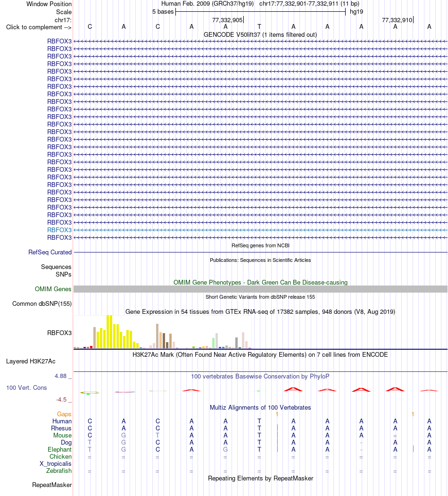Viewport: 448px width, 496px height.
Task: Click the T base in Human row
Action: click(x=259, y=421)
